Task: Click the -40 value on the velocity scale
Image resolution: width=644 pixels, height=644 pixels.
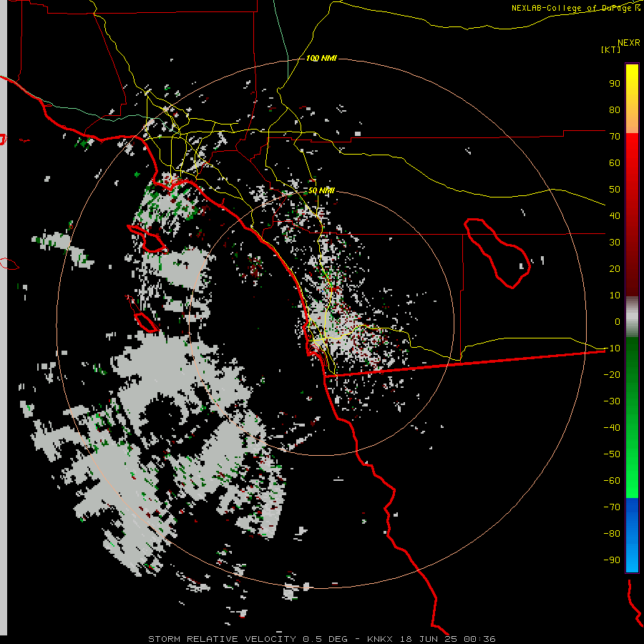Action: click(x=612, y=428)
